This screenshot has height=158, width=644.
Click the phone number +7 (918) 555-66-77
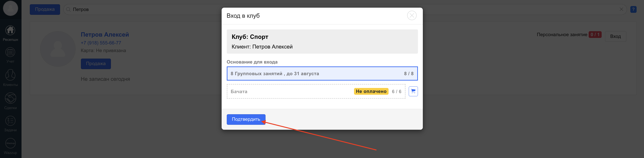101,43
